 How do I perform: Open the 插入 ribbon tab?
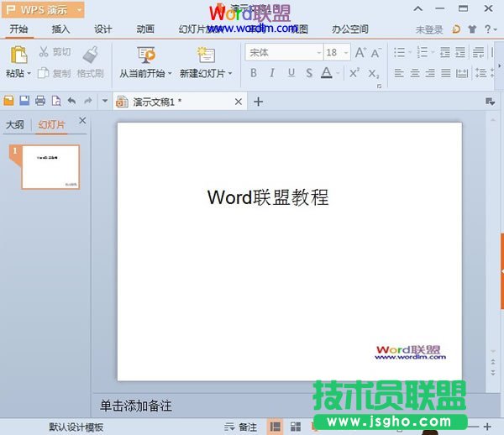(x=60, y=29)
